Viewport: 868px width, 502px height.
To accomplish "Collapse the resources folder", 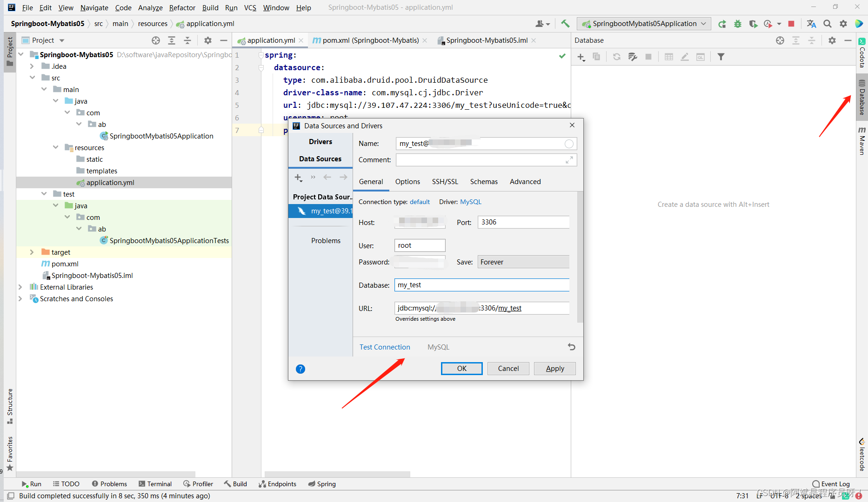I will pos(56,147).
